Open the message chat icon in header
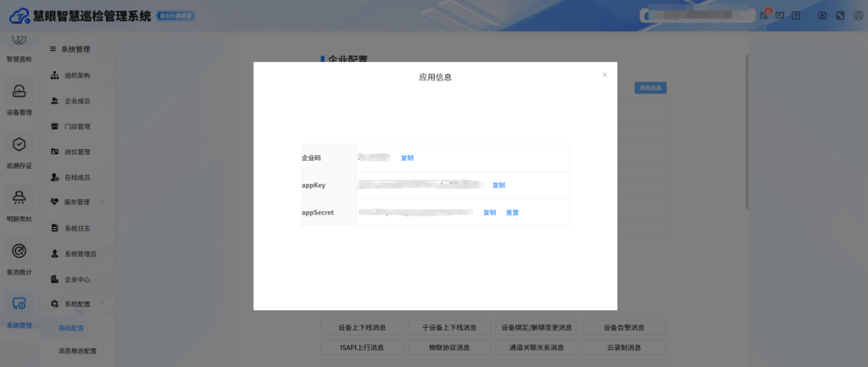This screenshot has height=367, width=868. (x=780, y=15)
